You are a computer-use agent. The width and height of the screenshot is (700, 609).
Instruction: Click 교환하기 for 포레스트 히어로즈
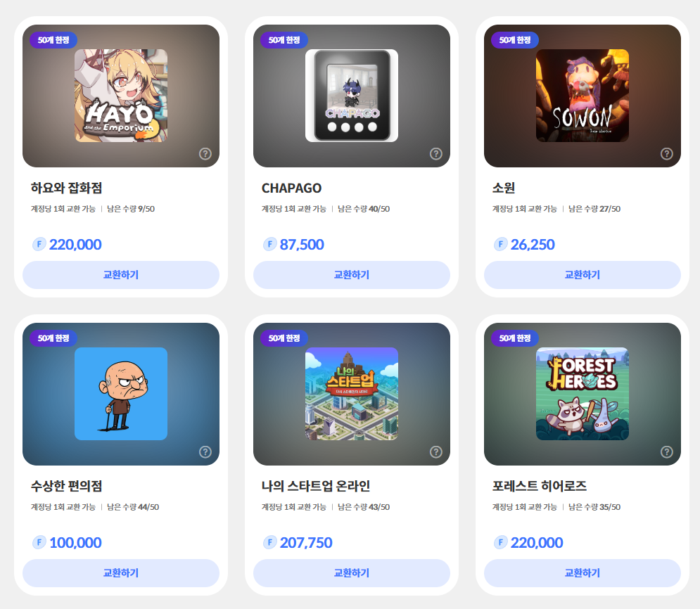(x=583, y=573)
